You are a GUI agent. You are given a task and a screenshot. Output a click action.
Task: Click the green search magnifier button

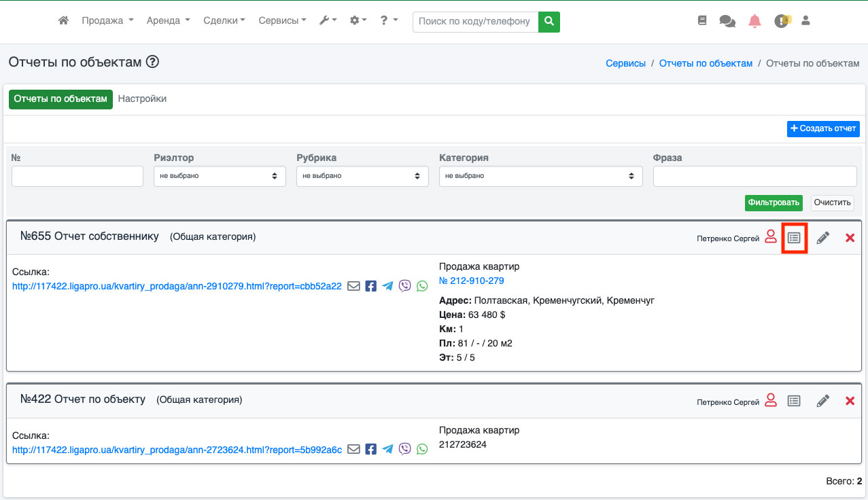549,21
